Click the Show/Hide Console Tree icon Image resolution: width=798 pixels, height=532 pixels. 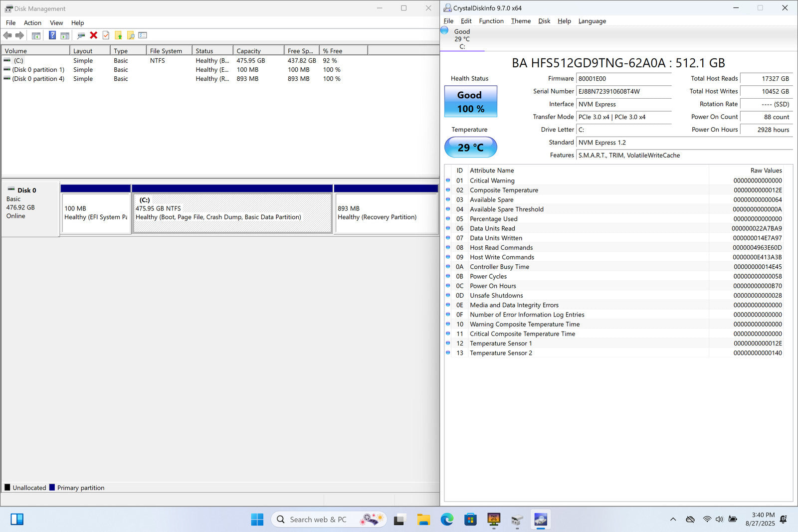[36, 35]
